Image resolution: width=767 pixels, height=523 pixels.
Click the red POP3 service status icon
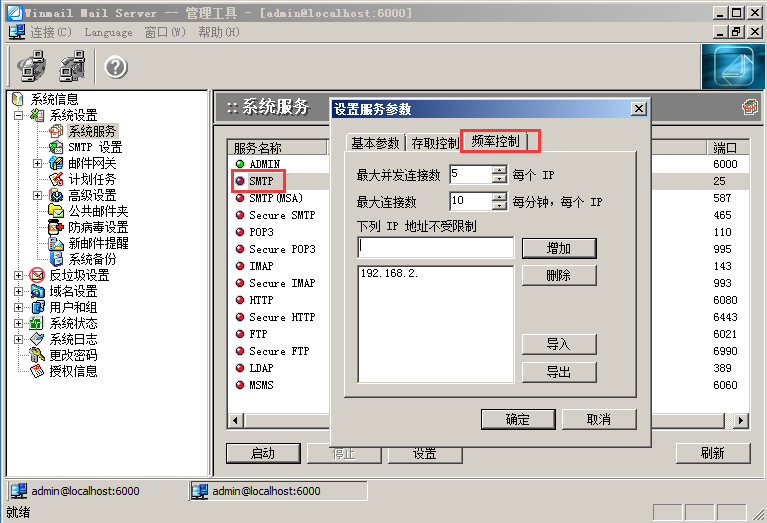click(x=240, y=232)
